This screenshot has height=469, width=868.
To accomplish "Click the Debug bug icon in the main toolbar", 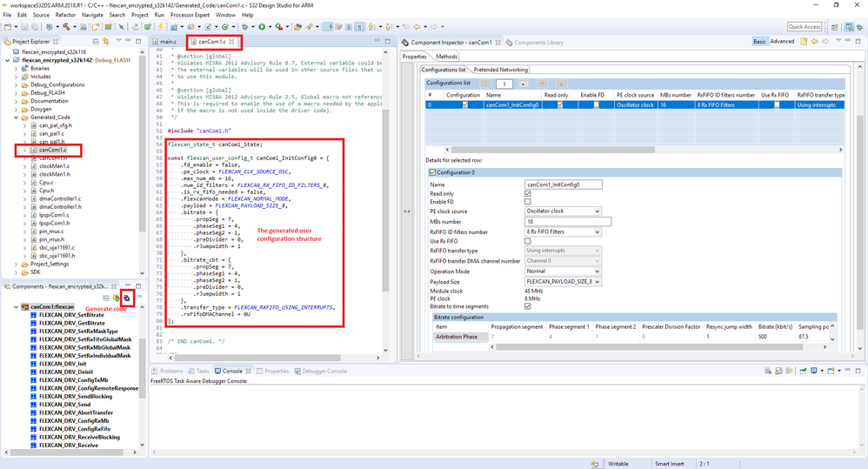I will coord(244,27).
